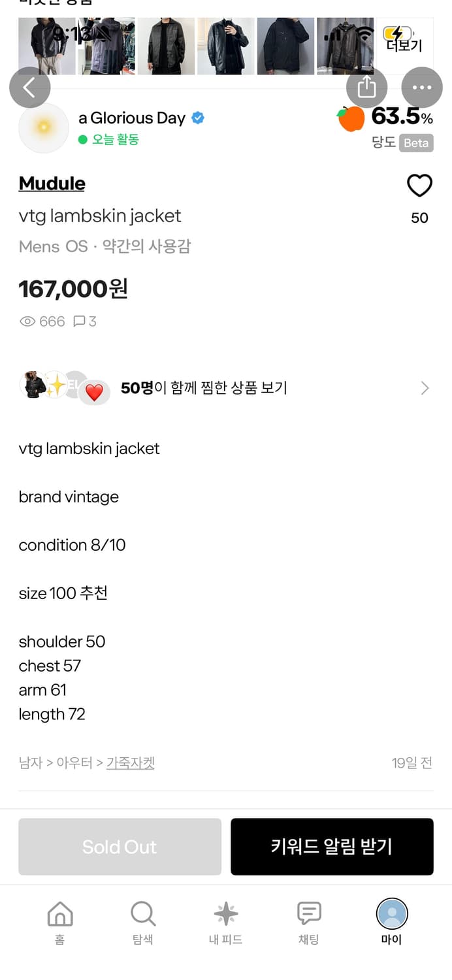Open the more options ellipsis icon

[422, 87]
